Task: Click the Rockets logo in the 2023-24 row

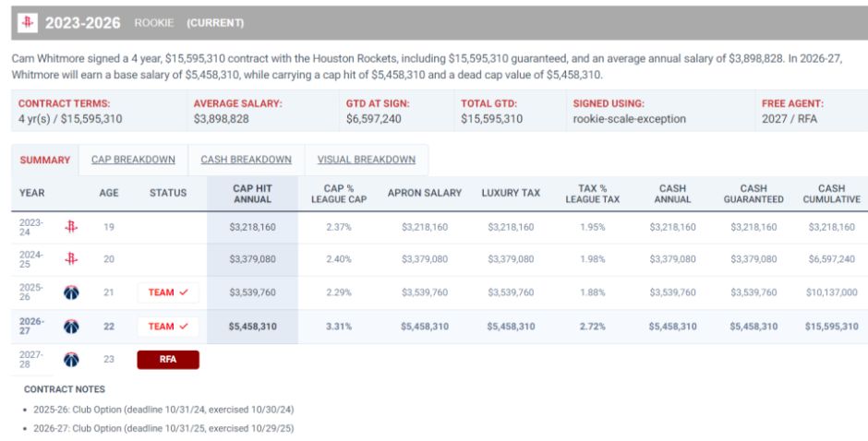Action: [71, 227]
